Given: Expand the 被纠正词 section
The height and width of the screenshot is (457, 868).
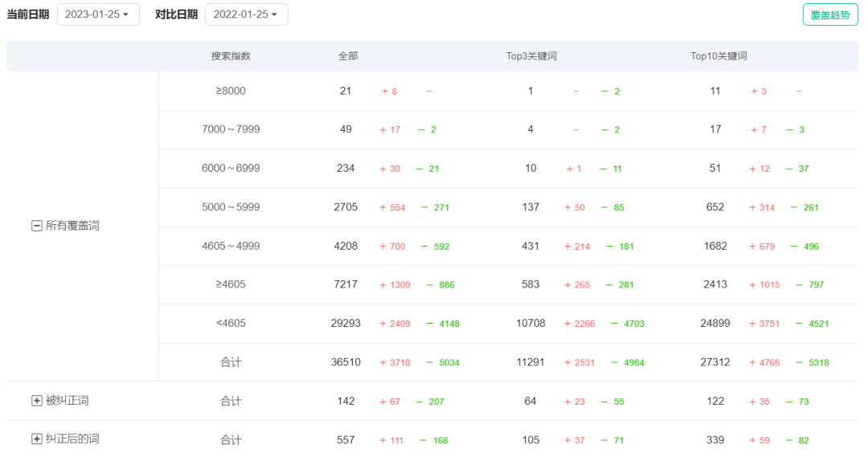Looking at the screenshot, I should tap(36, 401).
